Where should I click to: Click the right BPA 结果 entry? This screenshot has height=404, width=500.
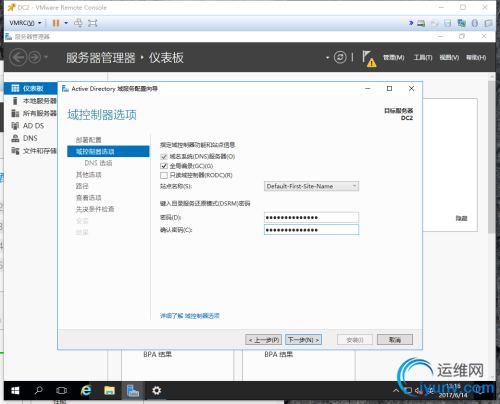click(279, 355)
